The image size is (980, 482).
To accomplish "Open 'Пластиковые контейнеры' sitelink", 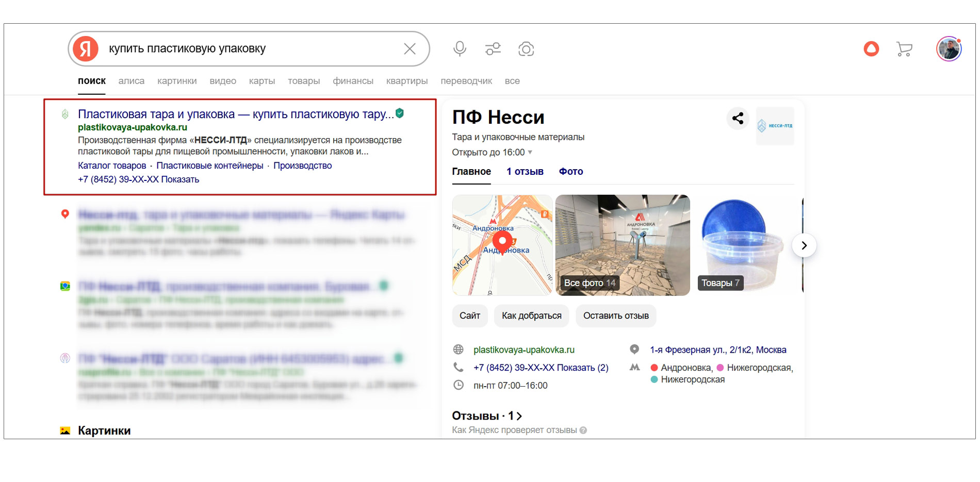I will click(x=209, y=165).
